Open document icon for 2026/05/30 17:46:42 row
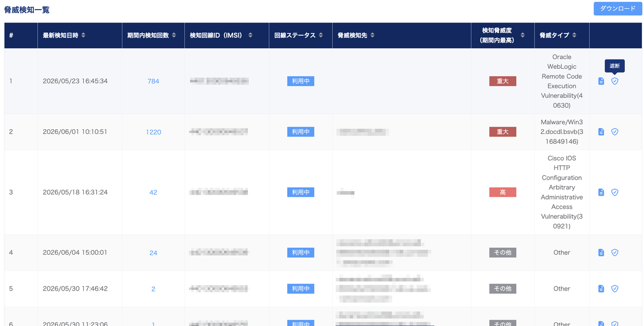644x326 pixels. (601, 288)
